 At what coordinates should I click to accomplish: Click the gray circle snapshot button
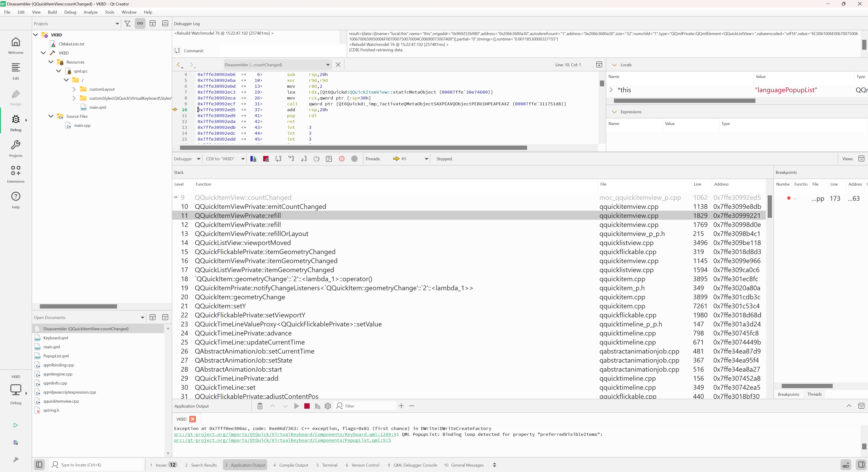tap(354, 159)
